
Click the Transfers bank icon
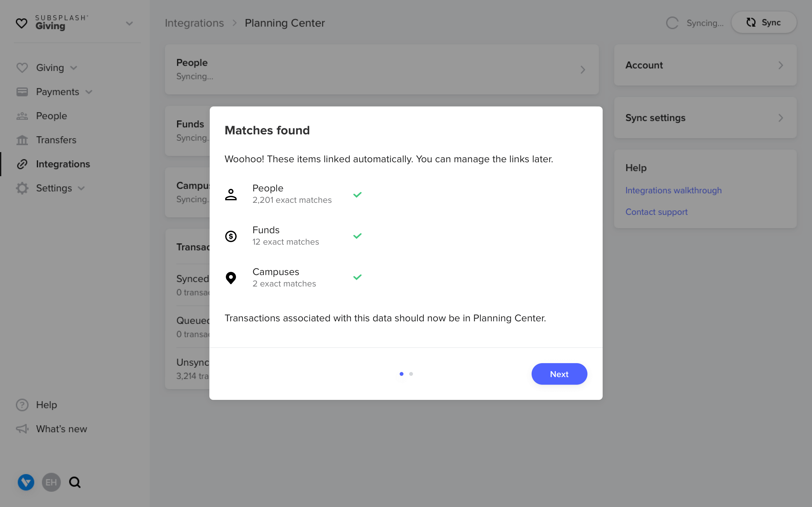point(22,140)
